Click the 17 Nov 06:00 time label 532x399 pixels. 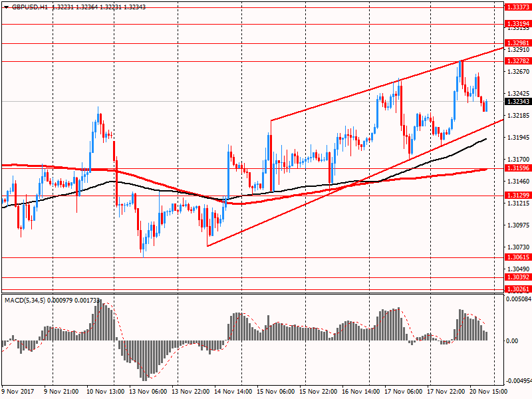404,391
